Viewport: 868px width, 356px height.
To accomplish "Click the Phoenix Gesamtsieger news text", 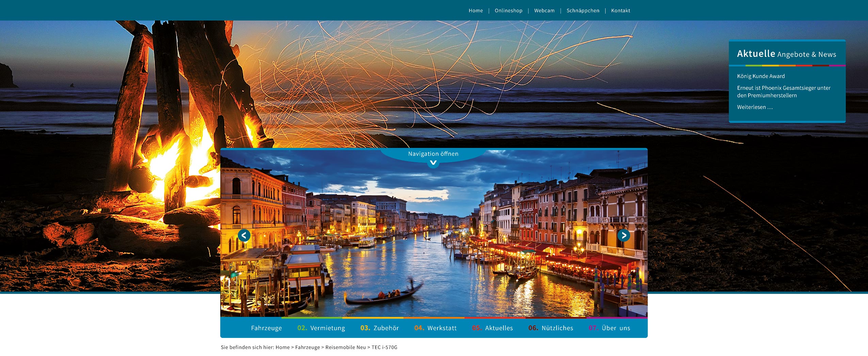I will tap(784, 92).
